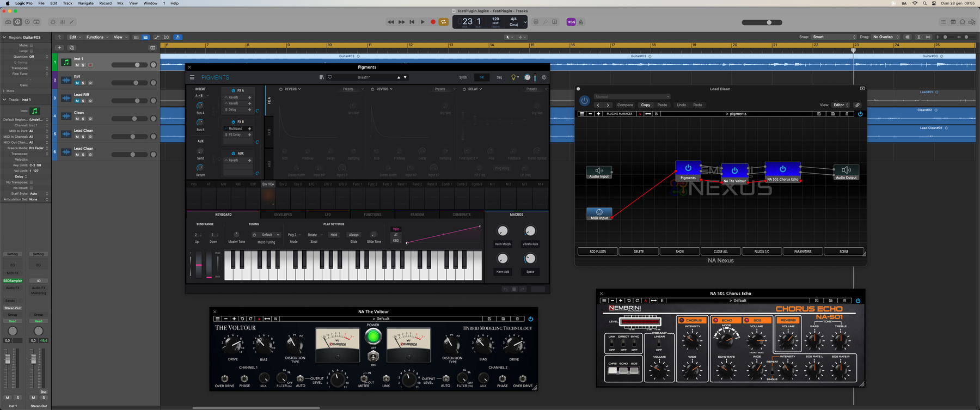
Task: Select the Audio Output node in Nexus
Action: pyautogui.click(x=846, y=173)
